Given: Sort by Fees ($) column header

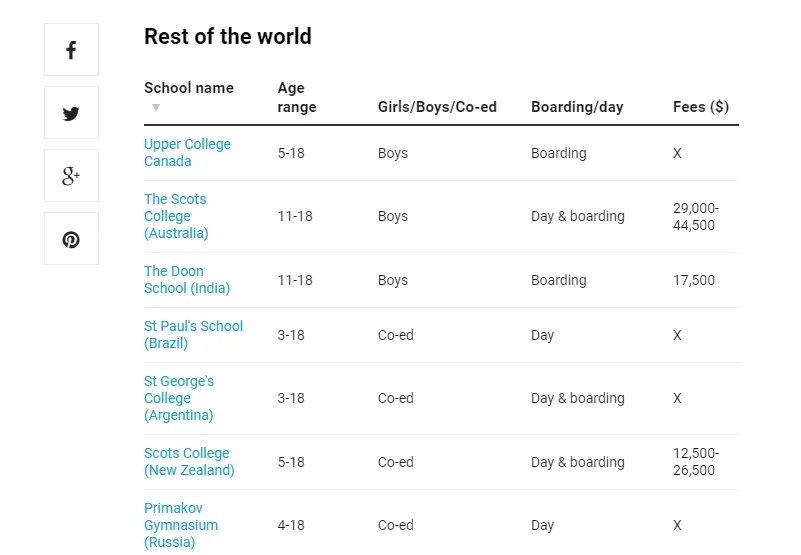Looking at the screenshot, I should click(700, 107).
